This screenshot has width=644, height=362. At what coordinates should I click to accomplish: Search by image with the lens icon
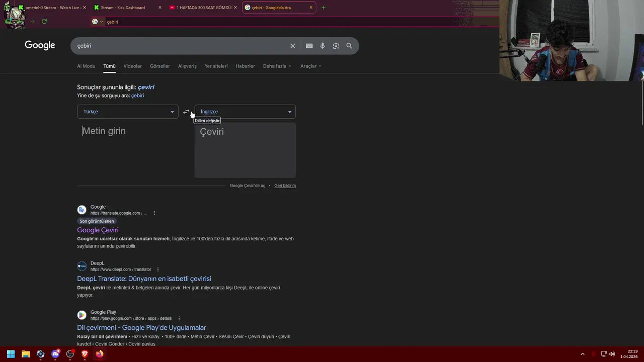336,46
